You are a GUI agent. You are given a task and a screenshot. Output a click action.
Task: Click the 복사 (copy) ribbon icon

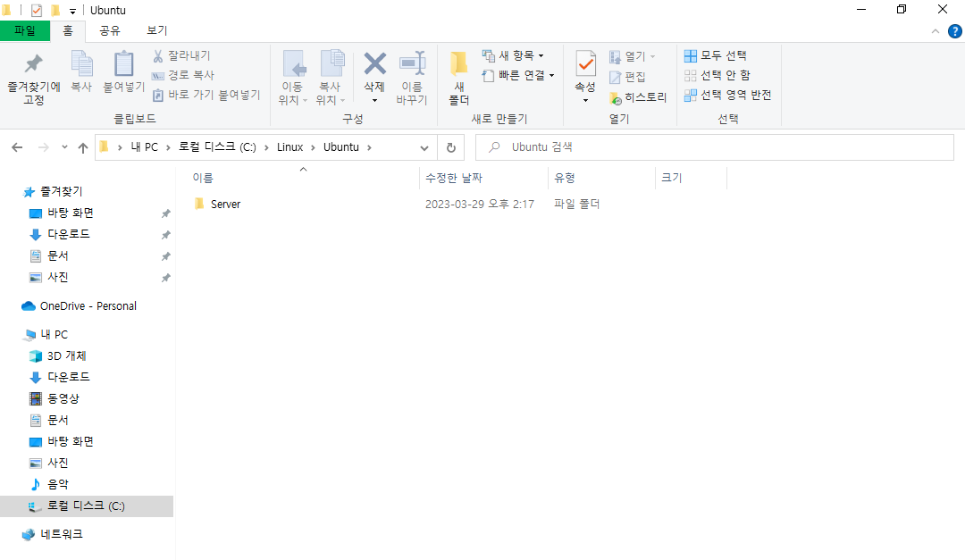click(x=81, y=71)
